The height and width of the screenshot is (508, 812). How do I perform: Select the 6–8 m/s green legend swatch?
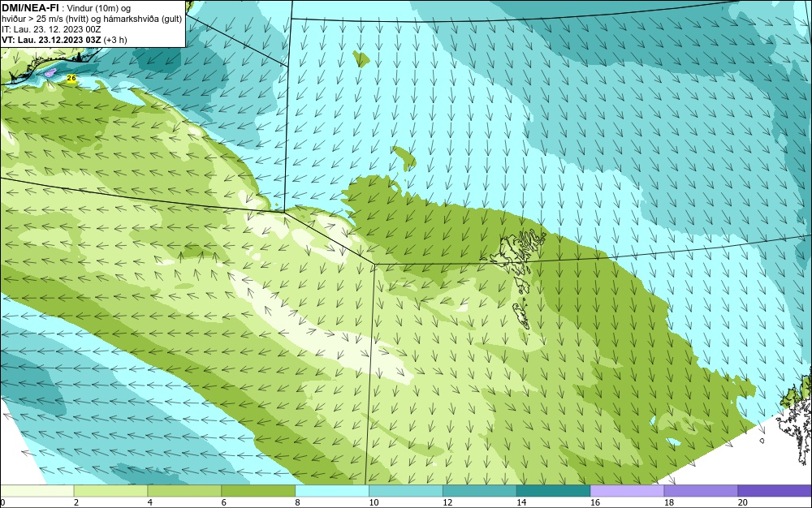coord(258,490)
